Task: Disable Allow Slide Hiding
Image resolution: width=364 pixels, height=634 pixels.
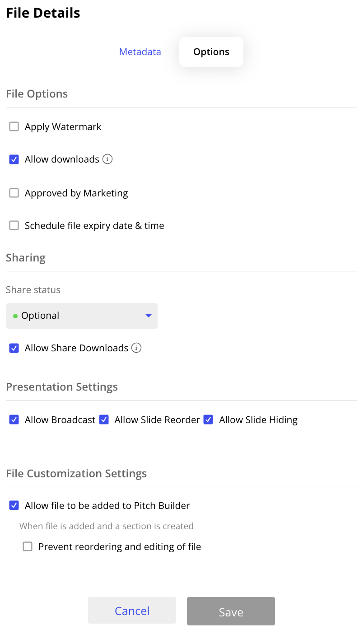Action: (x=208, y=420)
